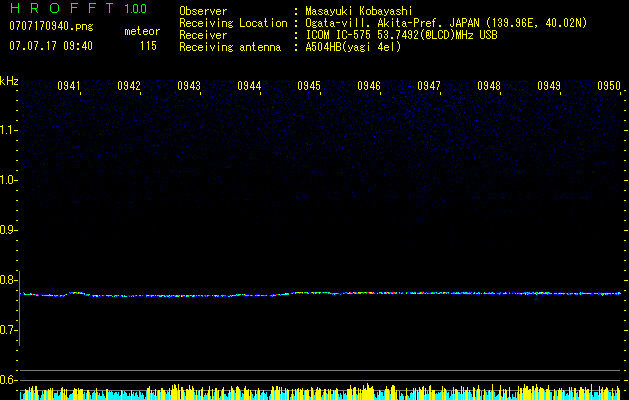Select the HROFFT 1.0.0 title text
The image size is (629, 400).
(x=78, y=8)
